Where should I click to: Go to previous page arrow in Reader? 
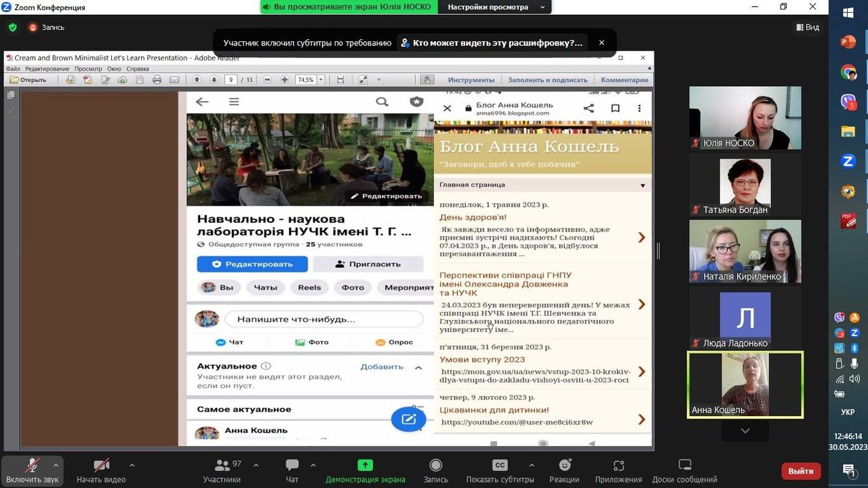[x=197, y=80]
